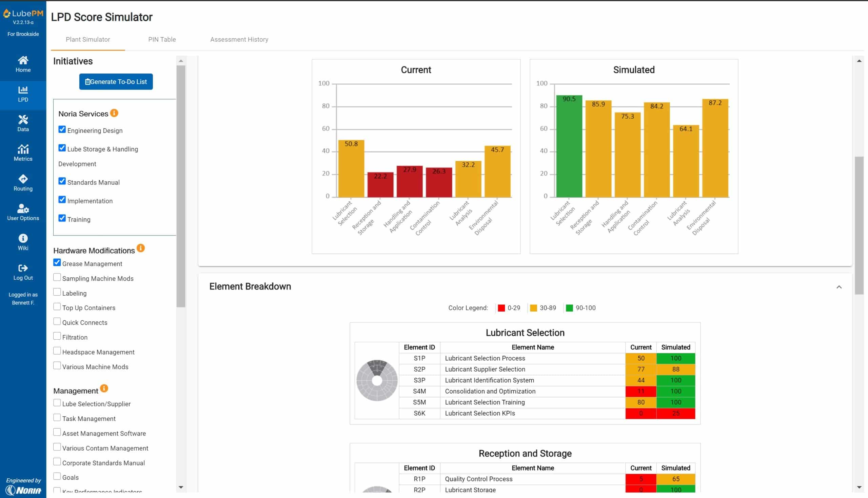Click S4M element ID cell
This screenshot has height=498, width=868.
pos(419,391)
